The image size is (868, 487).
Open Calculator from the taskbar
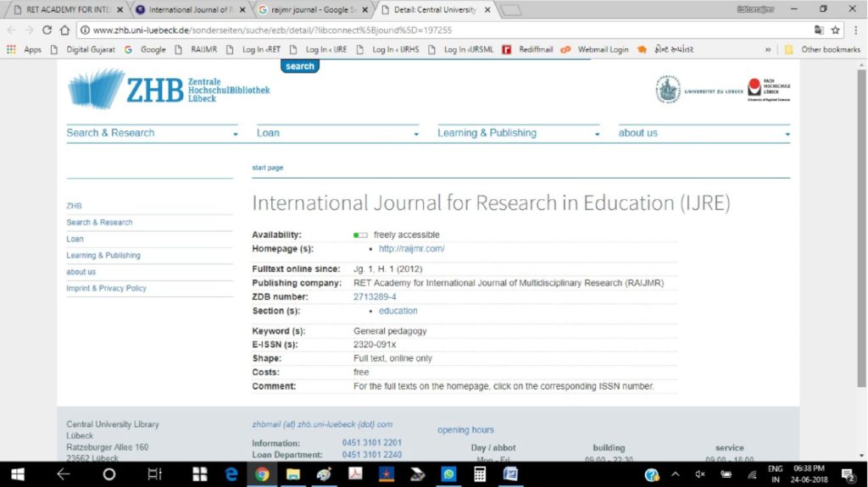[480, 474]
